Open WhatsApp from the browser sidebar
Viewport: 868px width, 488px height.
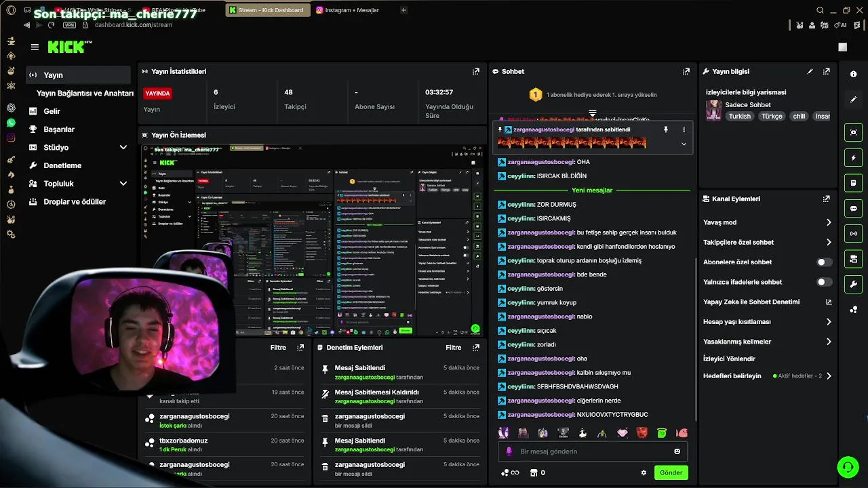coord(11,123)
